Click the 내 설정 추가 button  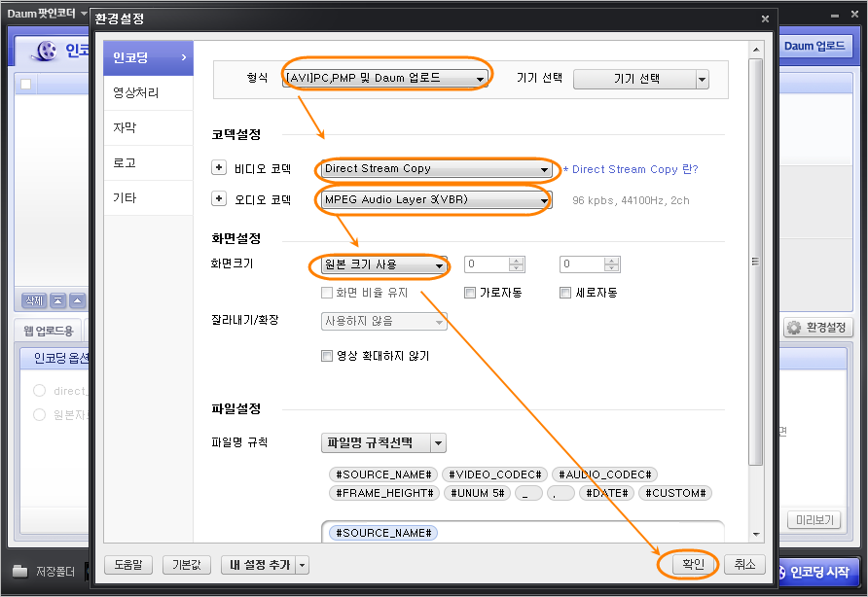pyautogui.click(x=259, y=565)
